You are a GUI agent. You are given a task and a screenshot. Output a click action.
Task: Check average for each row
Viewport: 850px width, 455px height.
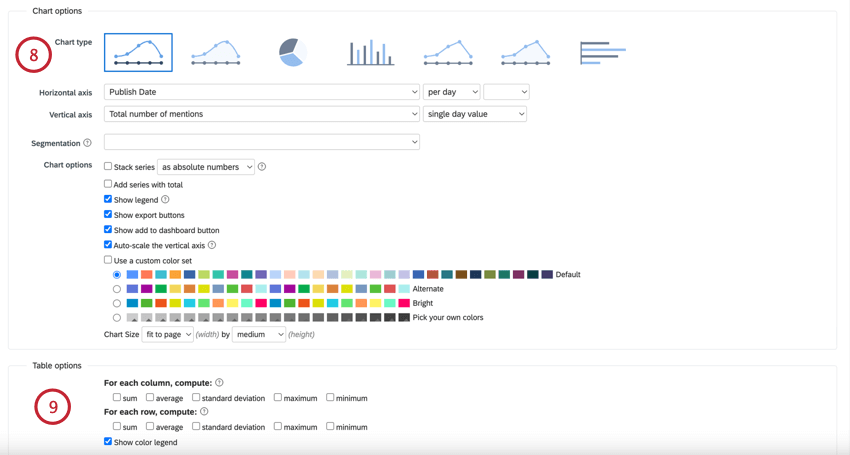(x=150, y=426)
